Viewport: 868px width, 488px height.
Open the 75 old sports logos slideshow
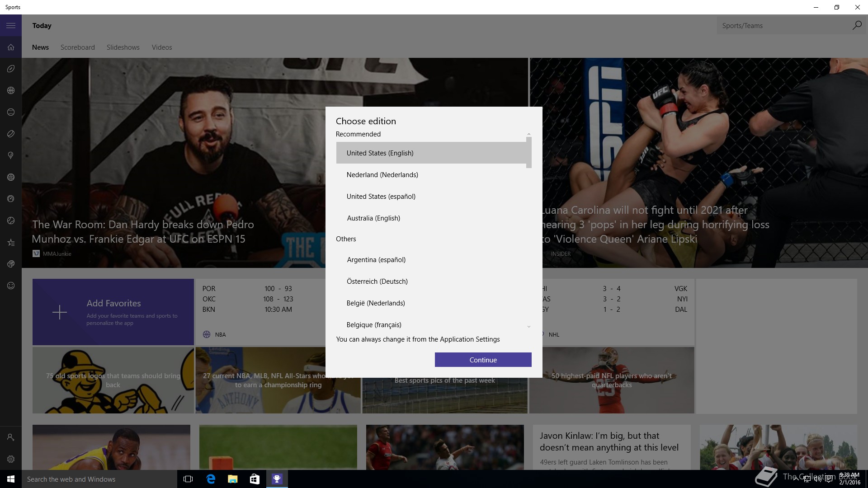tap(113, 380)
